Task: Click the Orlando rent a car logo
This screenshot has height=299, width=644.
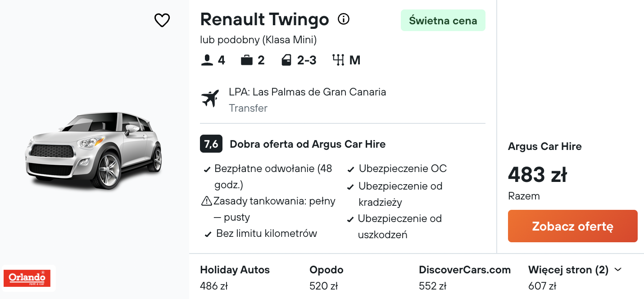Action: (27, 278)
